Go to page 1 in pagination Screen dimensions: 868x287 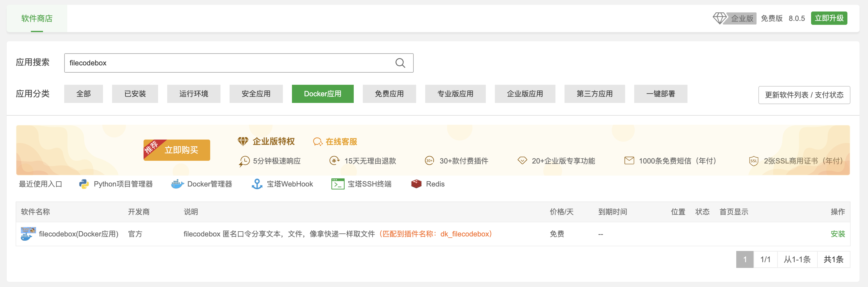coord(745,259)
